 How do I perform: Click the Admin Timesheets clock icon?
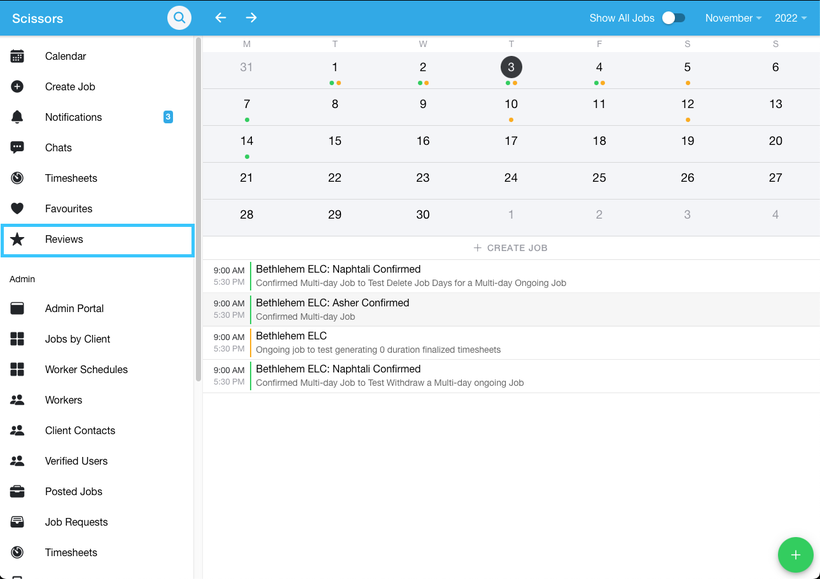point(17,552)
